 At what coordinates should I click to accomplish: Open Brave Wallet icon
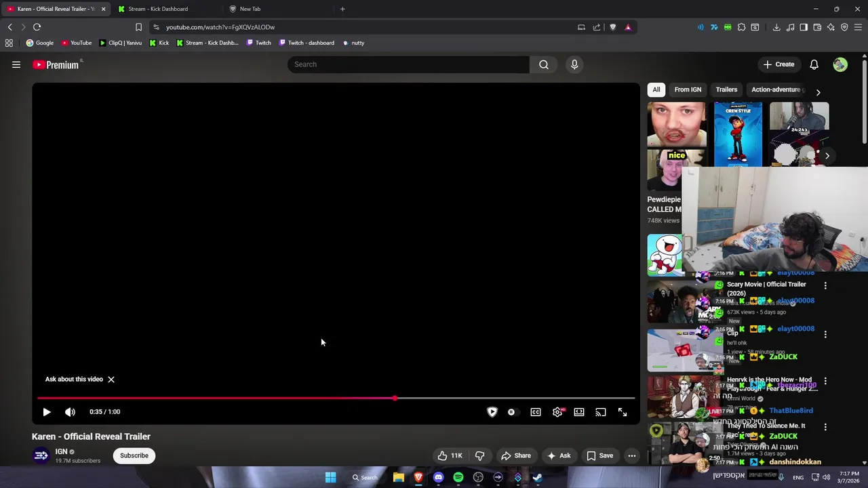click(817, 27)
